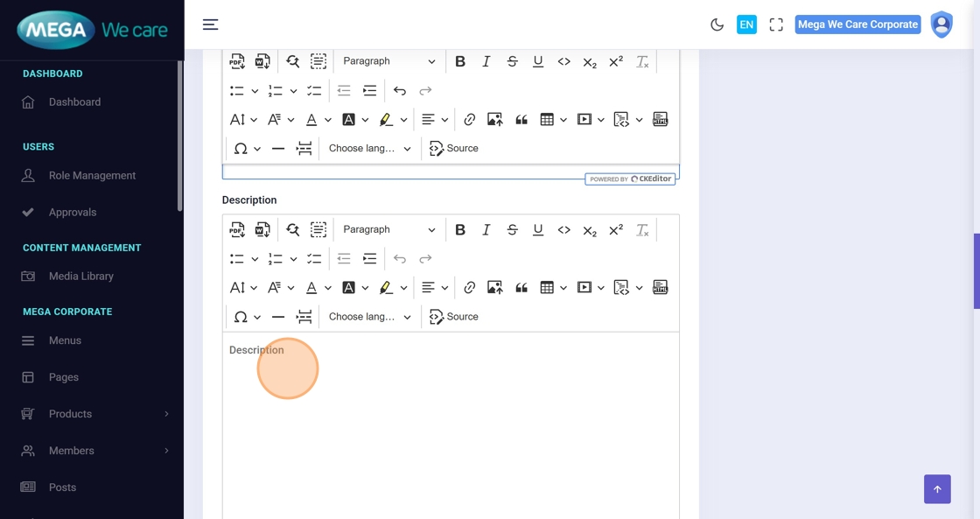Toggle sidebar with hamburger menu icon

coord(210,25)
